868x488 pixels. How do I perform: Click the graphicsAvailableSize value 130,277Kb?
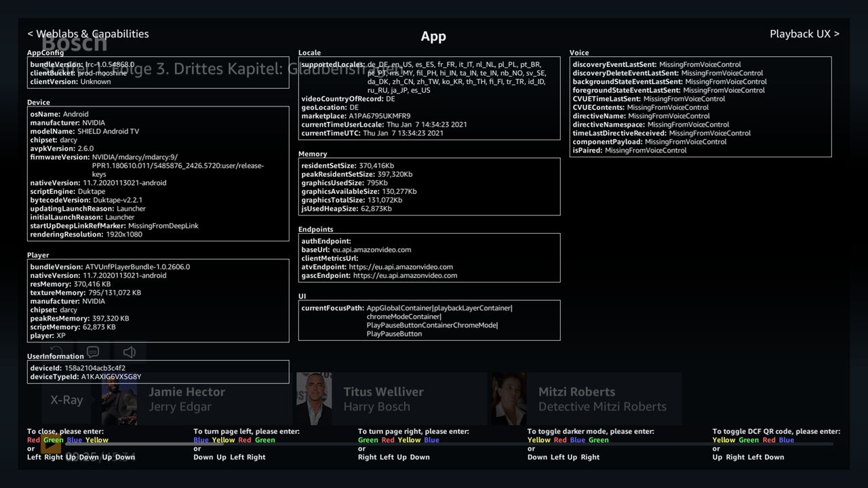point(399,192)
